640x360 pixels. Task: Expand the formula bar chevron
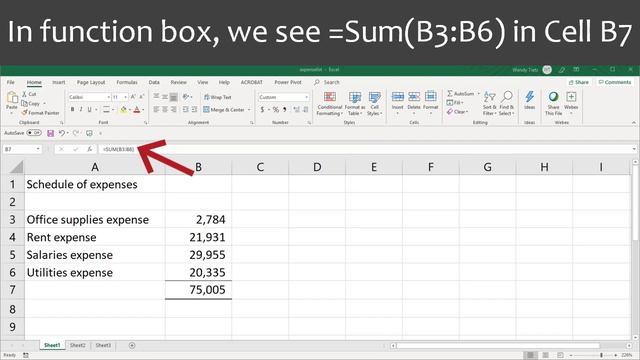pyautogui.click(x=634, y=149)
